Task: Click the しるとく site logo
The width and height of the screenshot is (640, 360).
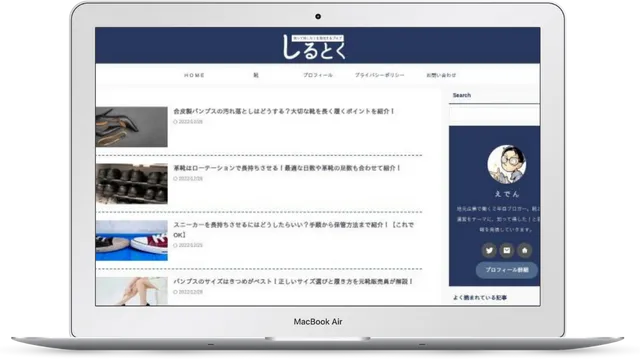Action: [x=314, y=47]
